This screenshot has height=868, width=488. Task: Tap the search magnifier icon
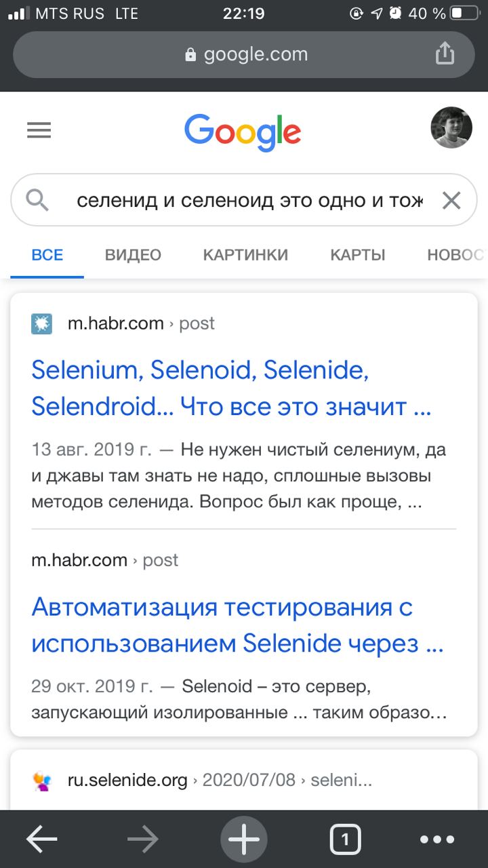pyautogui.click(x=37, y=200)
